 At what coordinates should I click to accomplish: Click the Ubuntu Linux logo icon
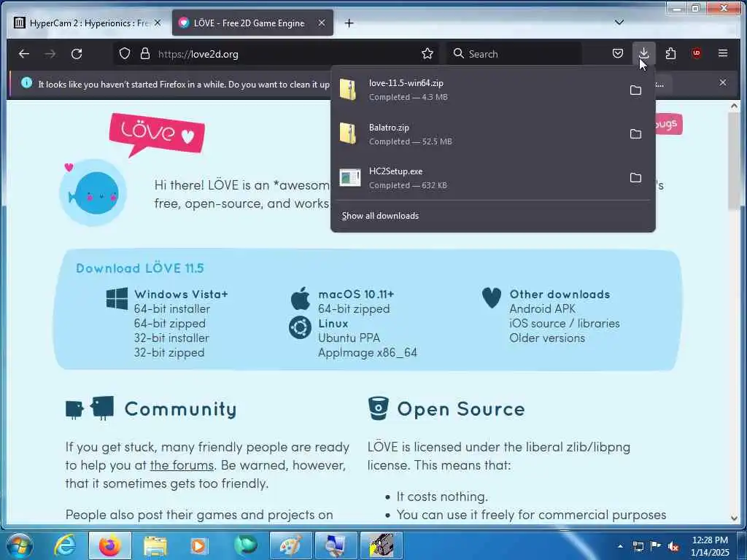click(x=300, y=327)
